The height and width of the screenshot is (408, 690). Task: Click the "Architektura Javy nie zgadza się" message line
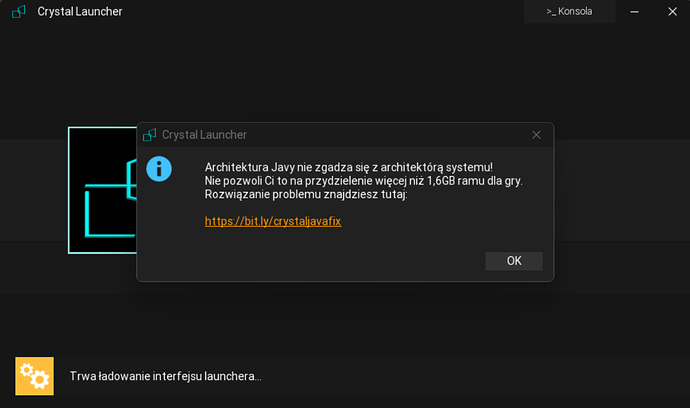[348, 167]
